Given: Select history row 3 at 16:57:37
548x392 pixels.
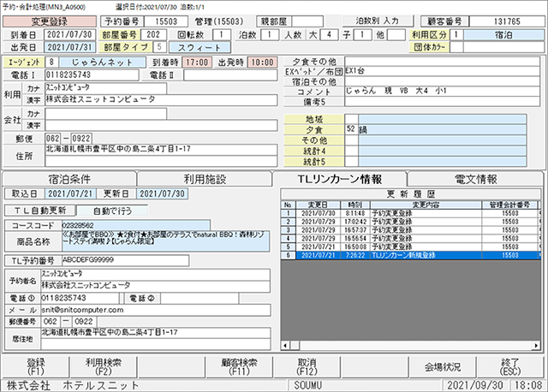Looking at the screenshot, I should pyautogui.click(x=410, y=230).
